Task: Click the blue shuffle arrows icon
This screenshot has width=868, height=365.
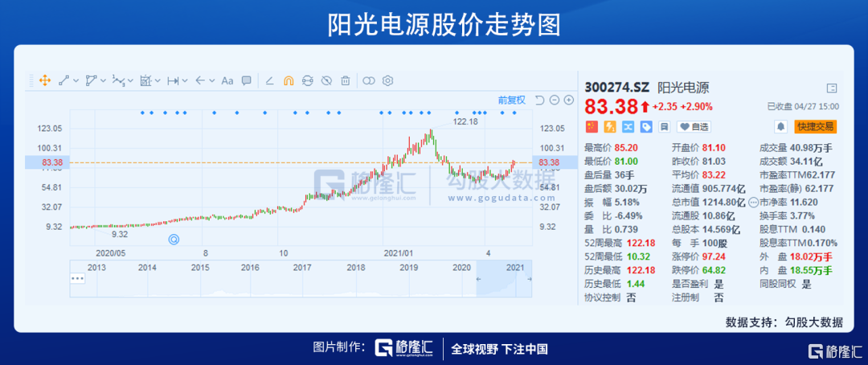Action: (x=628, y=127)
